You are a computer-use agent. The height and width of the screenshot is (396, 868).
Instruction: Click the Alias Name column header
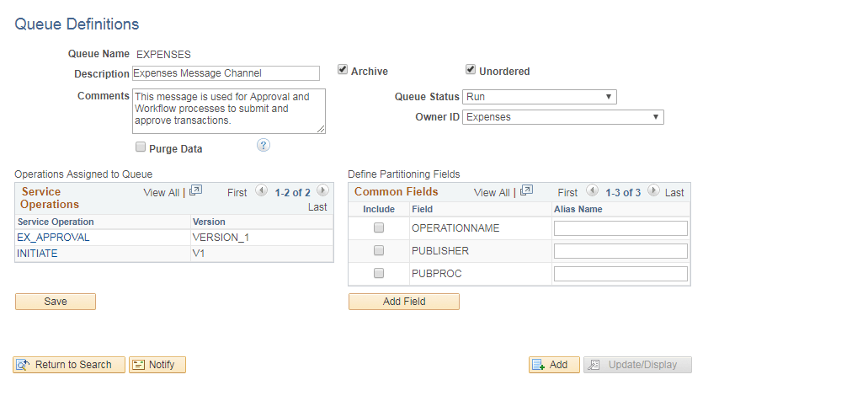[578, 209]
